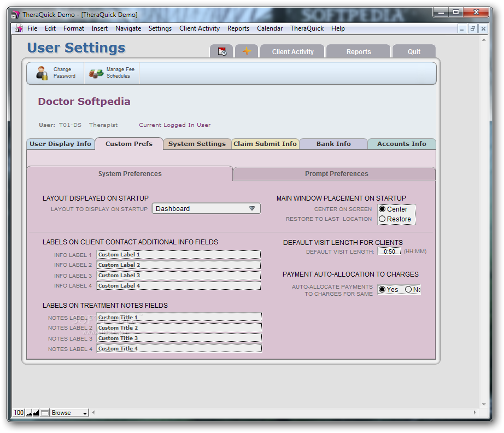Image resolution: width=504 pixels, height=433 pixels.
Task: Open the TheraQuick menu
Action: tap(307, 28)
